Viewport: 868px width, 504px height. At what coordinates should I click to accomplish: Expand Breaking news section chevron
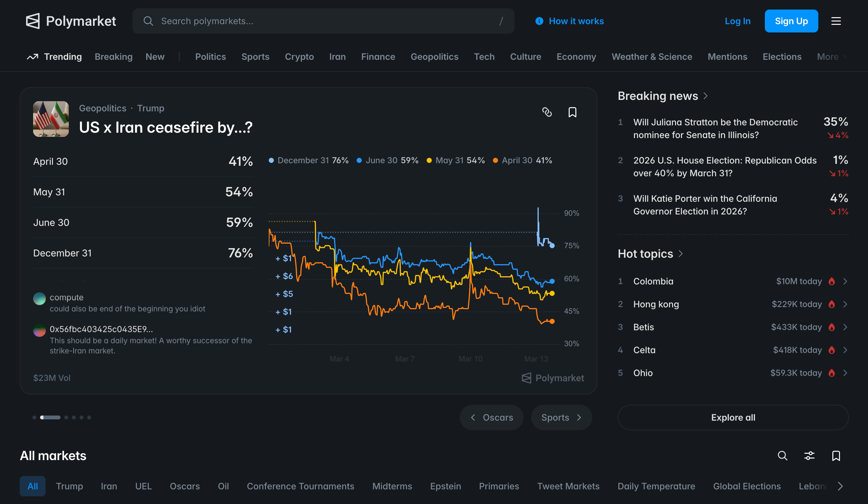click(x=706, y=96)
